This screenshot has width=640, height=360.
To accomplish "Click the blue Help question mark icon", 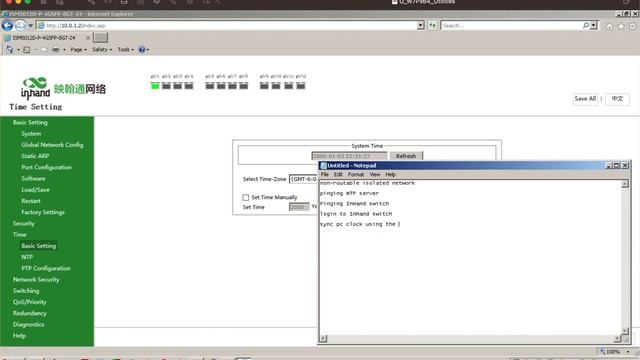I will [x=142, y=49].
